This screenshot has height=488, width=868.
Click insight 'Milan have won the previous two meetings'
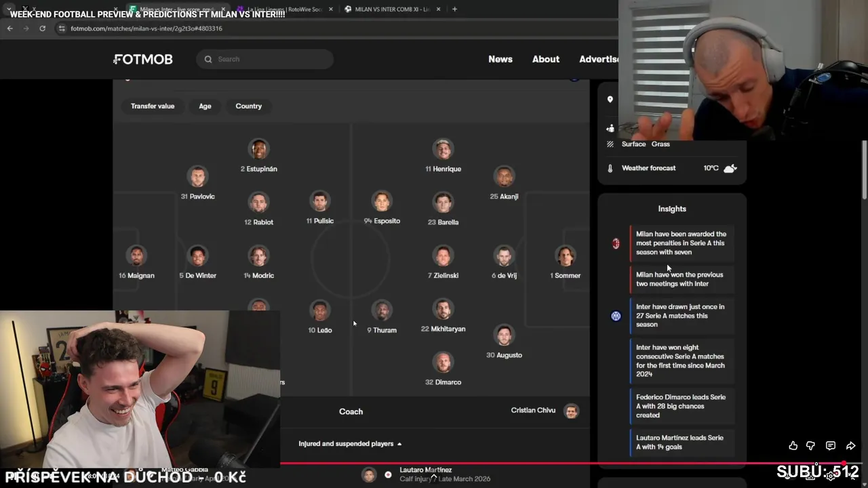pos(681,279)
